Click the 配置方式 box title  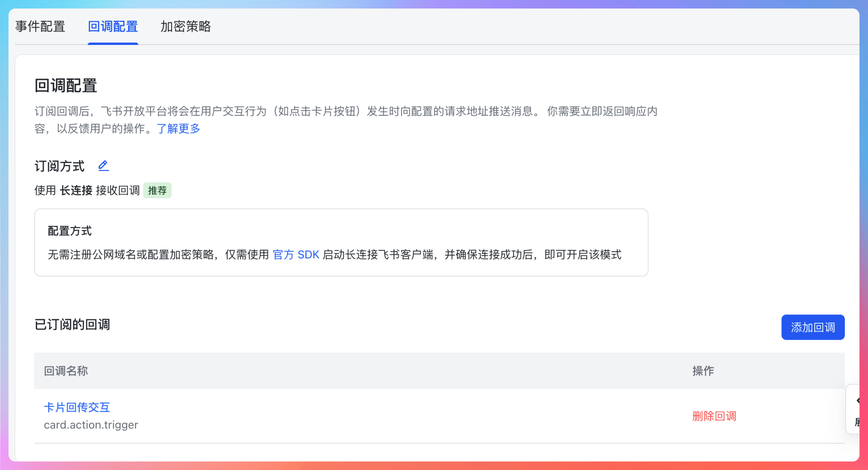coord(70,231)
